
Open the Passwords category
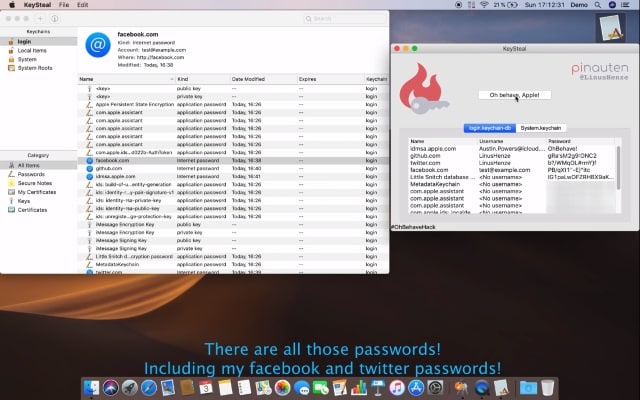click(31, 173)
